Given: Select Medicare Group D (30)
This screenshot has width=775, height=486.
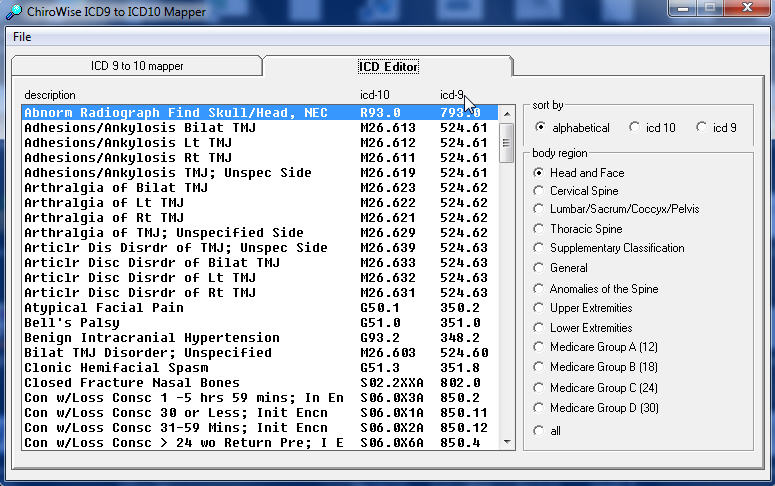Looking at the screenshot, I should pyautogui.click(x=596, y=408).
